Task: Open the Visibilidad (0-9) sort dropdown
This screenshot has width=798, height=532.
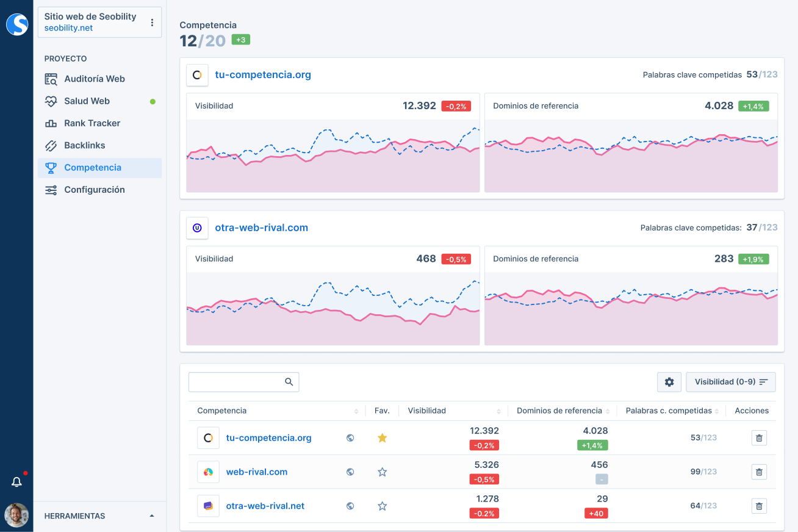Action: pyautogui.click(x=731, y=382)
